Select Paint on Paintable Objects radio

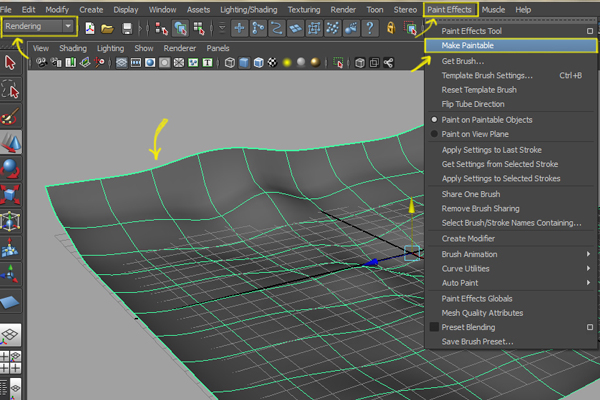point(434,120)
